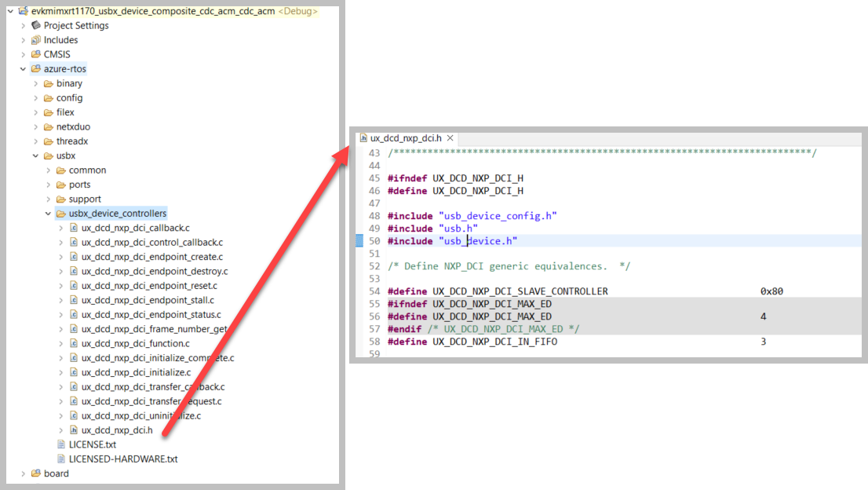Click the azure-rtos component icon

click(x=35, y=68)
